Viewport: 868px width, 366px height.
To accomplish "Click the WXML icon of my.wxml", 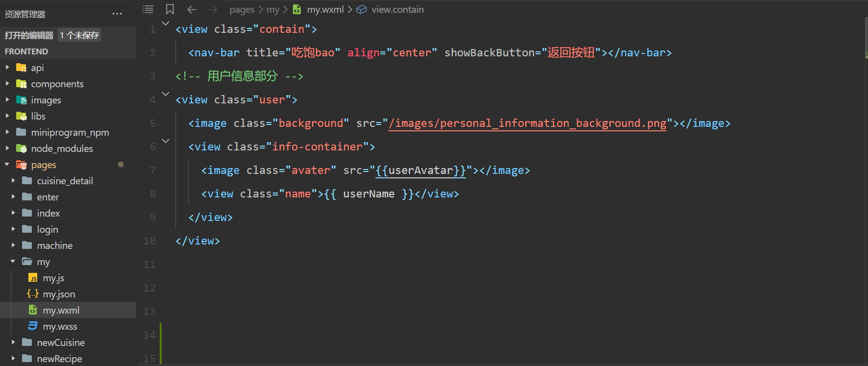I will [33, 310].
